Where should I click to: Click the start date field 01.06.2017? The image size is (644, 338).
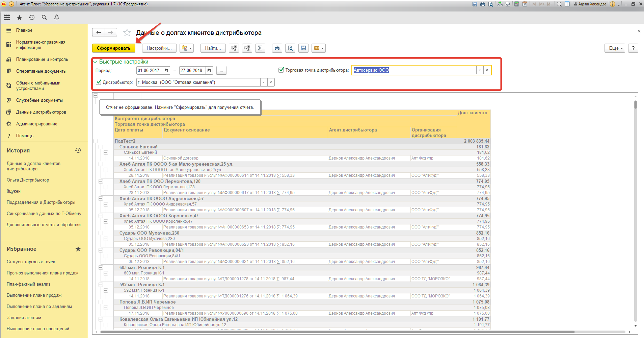tap(150, 70)
